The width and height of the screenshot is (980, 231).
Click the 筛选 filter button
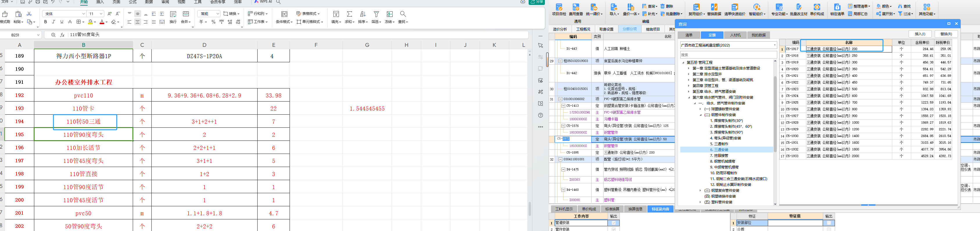point(376,17)
